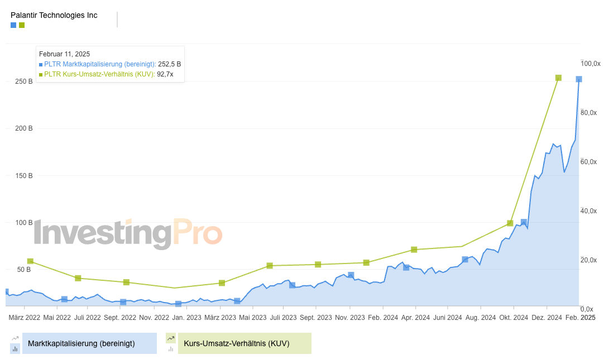Click the tooltip date Februar 11, 2025
The height and width of the screenshot is (364, 614).
coord(65,54)
